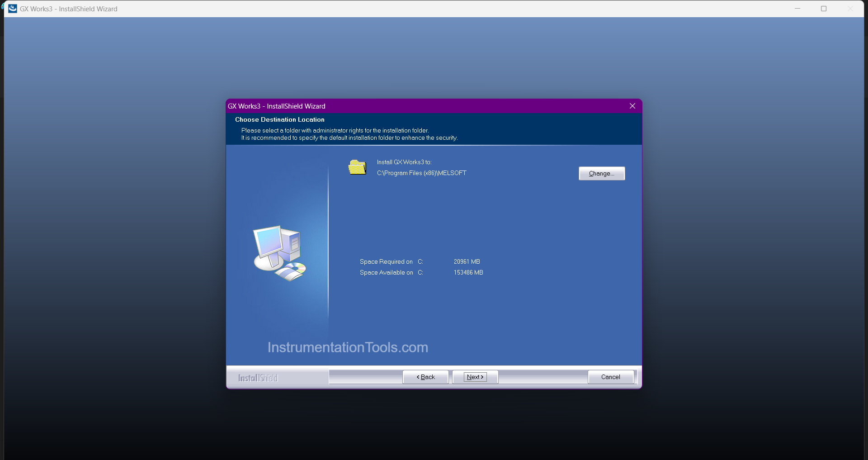Select the path C:\Program Files (x86)\MELSOFT

coord(422,173)
